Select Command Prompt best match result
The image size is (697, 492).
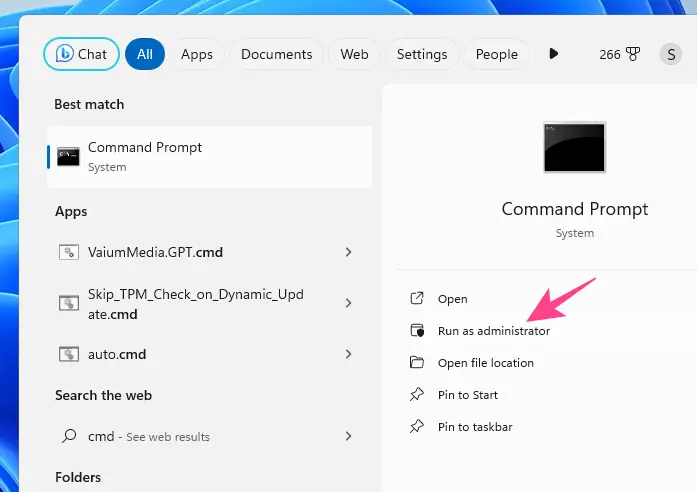tap(209, 157)
